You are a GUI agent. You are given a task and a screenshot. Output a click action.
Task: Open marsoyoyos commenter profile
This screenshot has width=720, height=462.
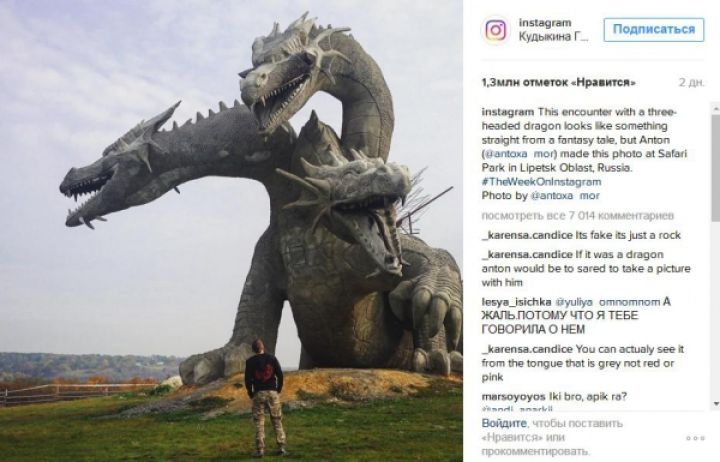[x=513, y=396]
